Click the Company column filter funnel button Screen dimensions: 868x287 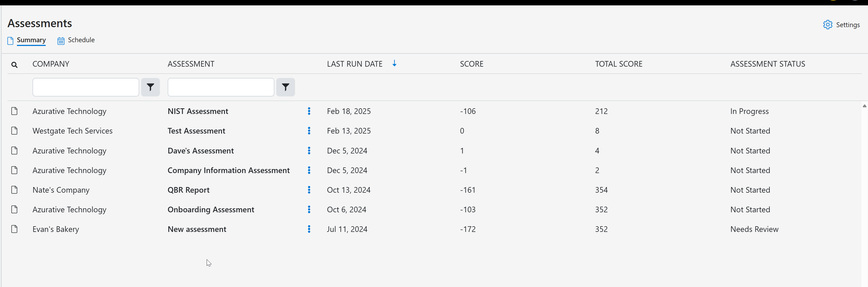click(150, 87)
